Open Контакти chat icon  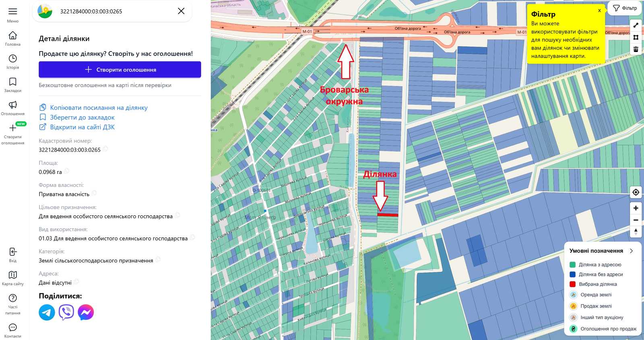pos(13,328)
